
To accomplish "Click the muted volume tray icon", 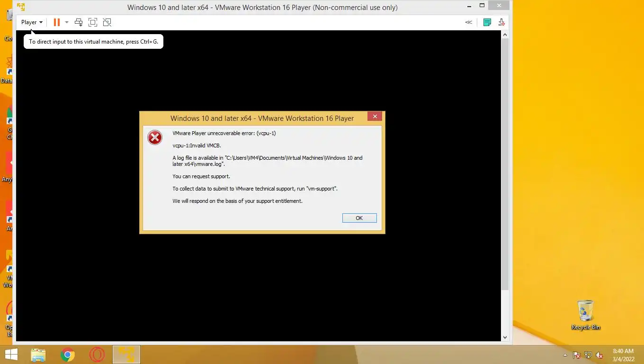I will (599, 355).
